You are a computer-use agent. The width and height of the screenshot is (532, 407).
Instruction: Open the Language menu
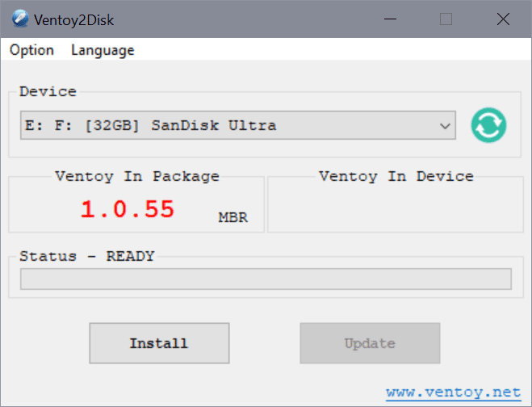(103, 50)
